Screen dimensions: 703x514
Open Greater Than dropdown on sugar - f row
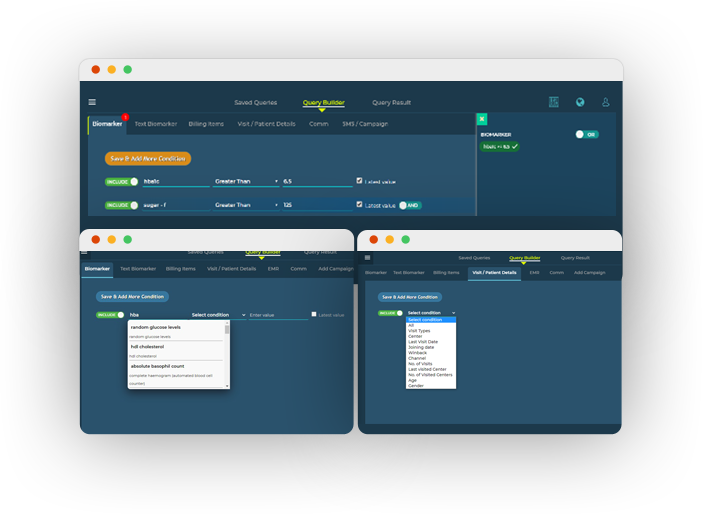click(246, 205)
